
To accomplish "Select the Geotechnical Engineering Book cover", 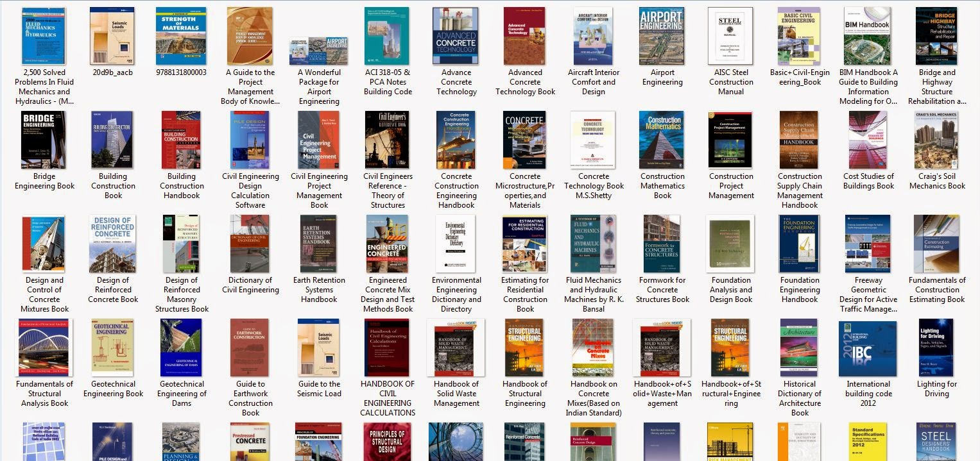I will 112,348.
